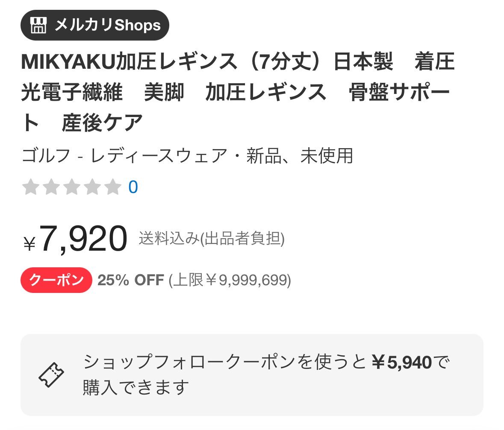
Task: Open the shop follow coupon banner
Action: point(252,375)
